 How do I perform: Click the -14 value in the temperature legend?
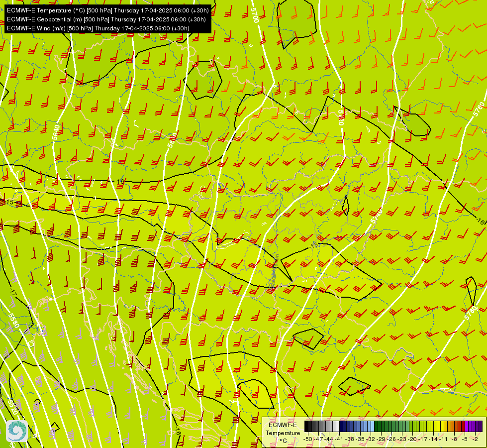tap(433, 439)
